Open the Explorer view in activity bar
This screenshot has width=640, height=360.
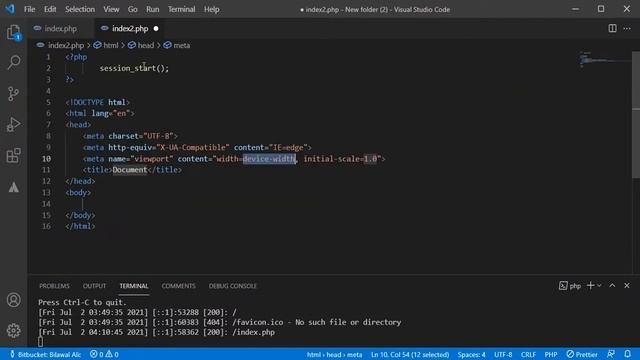point(13,32)
